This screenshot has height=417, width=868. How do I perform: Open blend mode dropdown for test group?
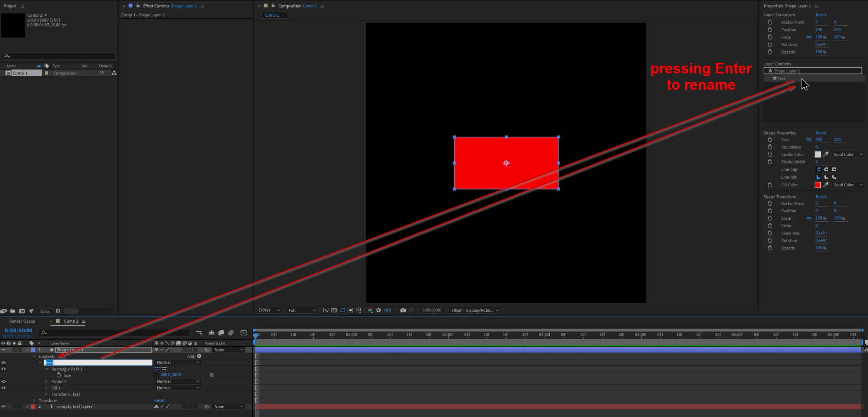(178, 362)
